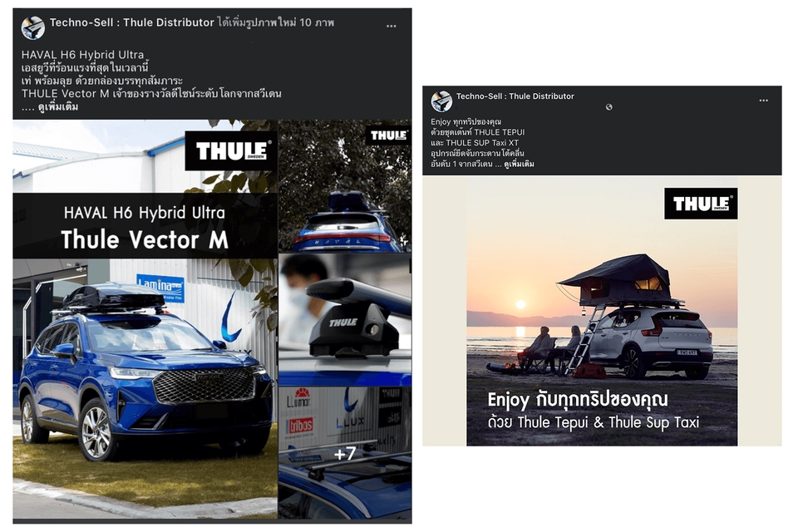The image size is (798, 532).
Task: Open three-dot menu on Haval H6 post
Action: point(391,26)
